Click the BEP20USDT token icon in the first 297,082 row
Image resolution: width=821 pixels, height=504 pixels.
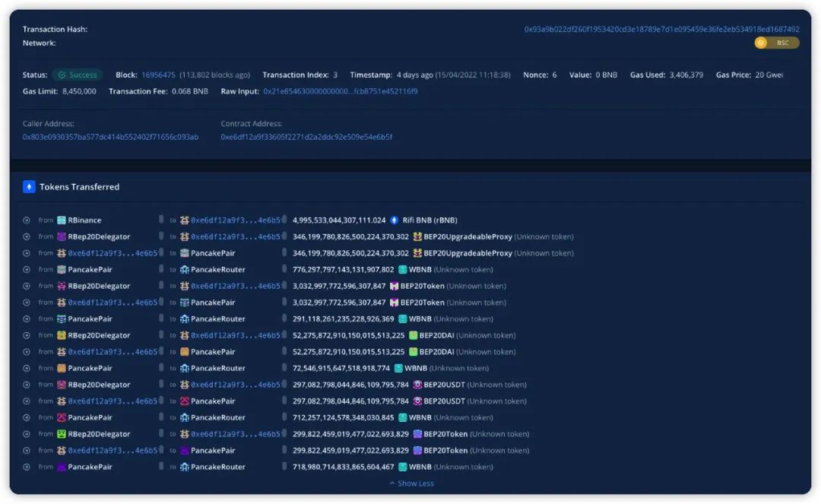(x=417, y=385)
